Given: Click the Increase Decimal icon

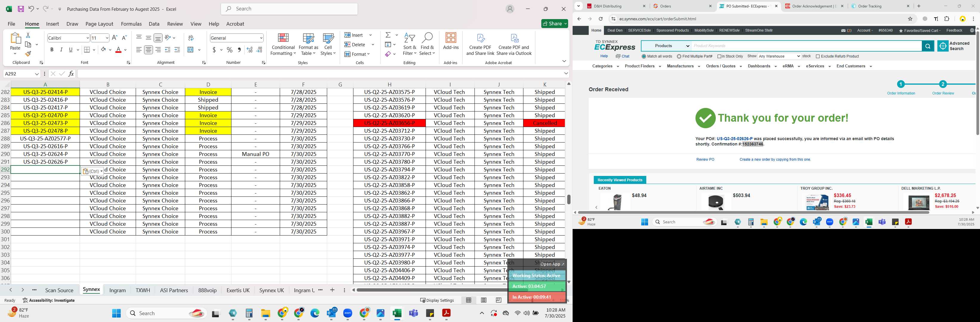Looking at the screenshot, I should 250,50.
